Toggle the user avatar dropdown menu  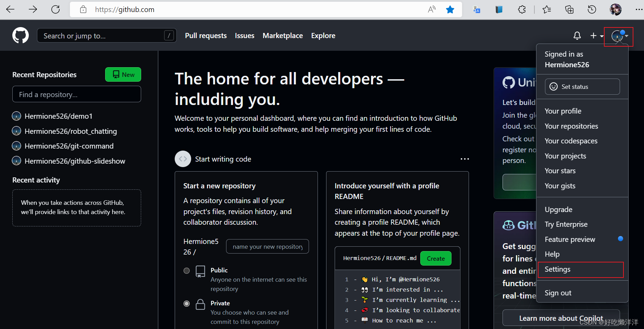coord(619,36)
